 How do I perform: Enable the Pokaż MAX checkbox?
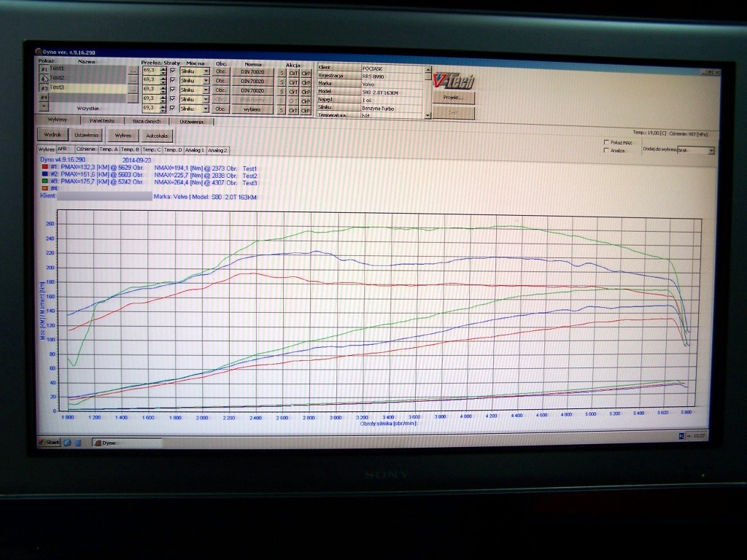(x=606, y=142)
